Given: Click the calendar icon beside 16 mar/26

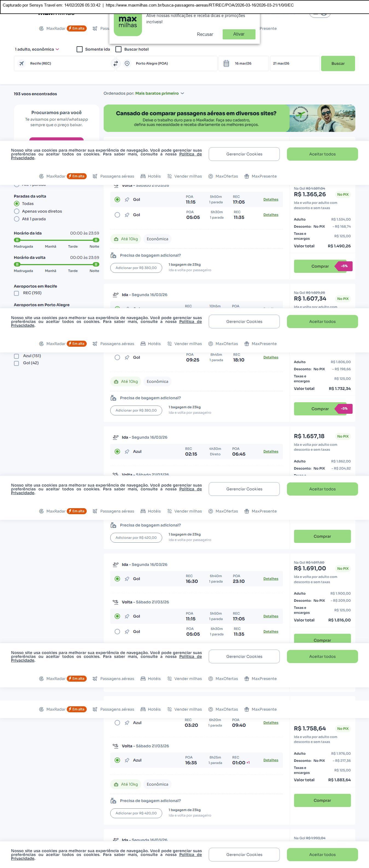Looking at the screenshot, I should coord(226,63).
